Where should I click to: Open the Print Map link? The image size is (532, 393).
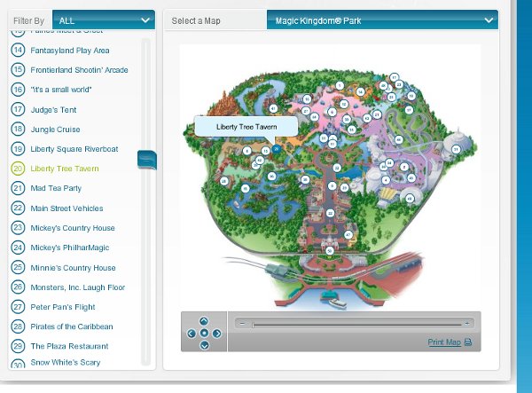[444, 342]
